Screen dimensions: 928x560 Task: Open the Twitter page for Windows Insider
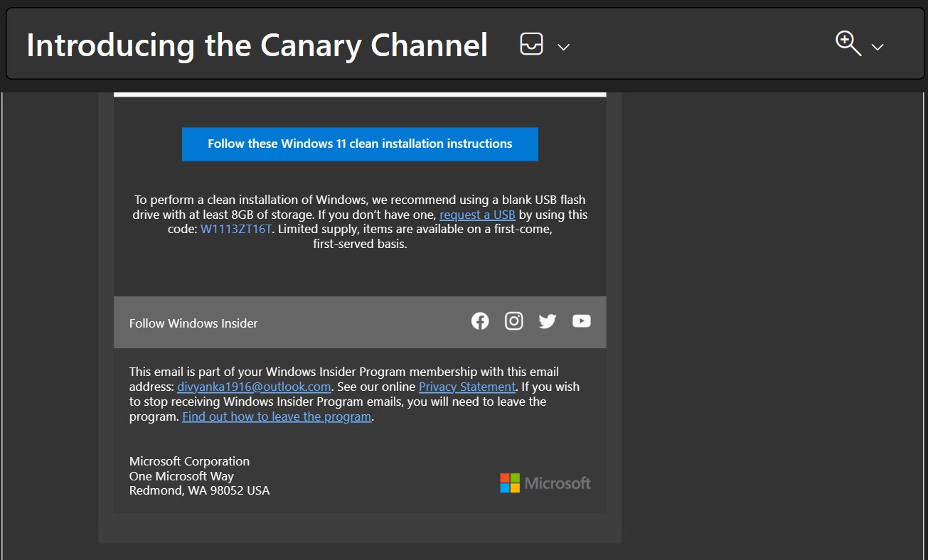(x=547, y=321)
